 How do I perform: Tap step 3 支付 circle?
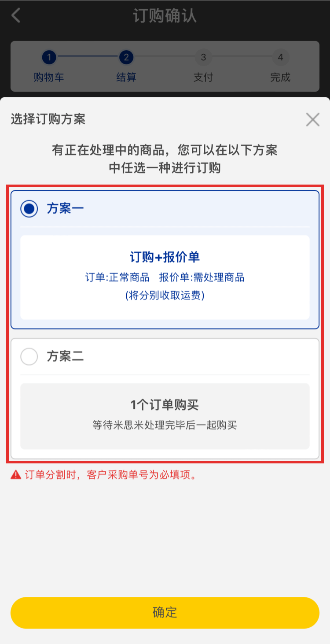[x=203, y=57]
